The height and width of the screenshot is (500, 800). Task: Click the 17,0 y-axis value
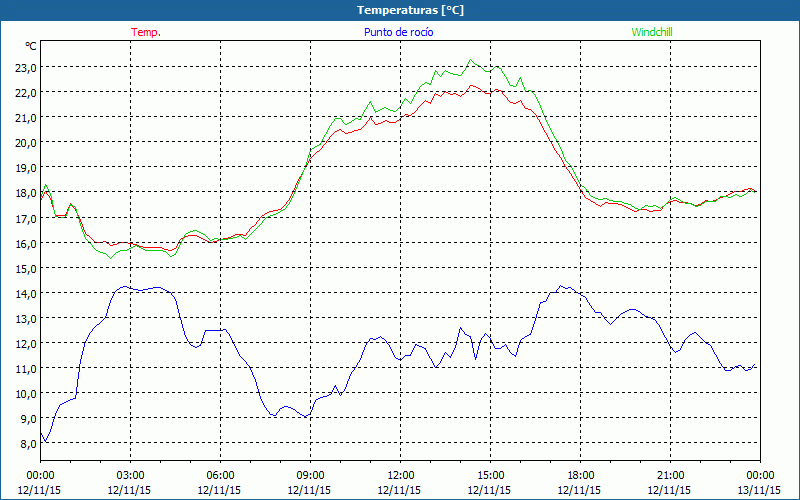pyautogui.click(x=26, y=218)
